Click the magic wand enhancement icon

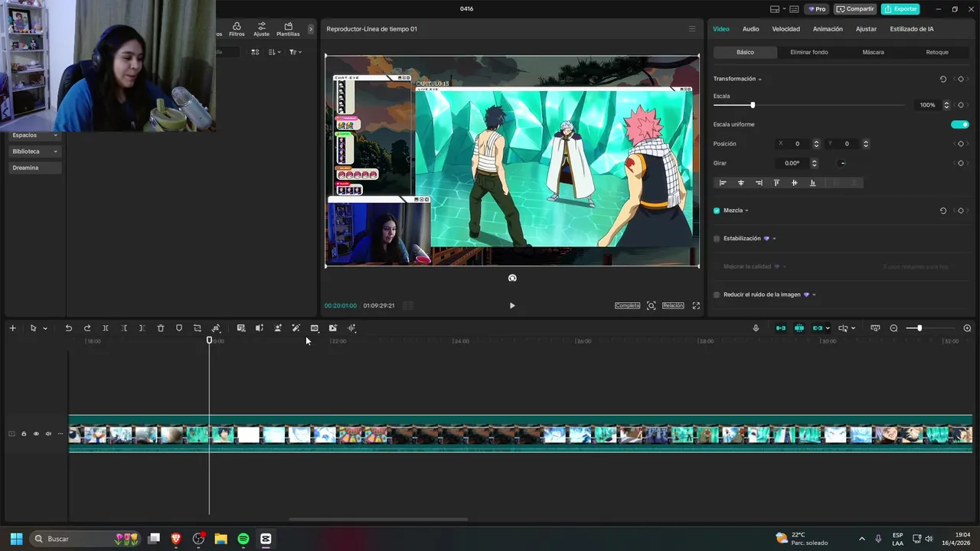point(296,328)
